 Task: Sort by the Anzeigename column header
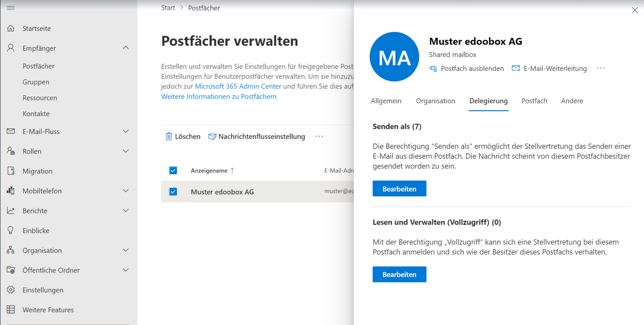(209, 171)
